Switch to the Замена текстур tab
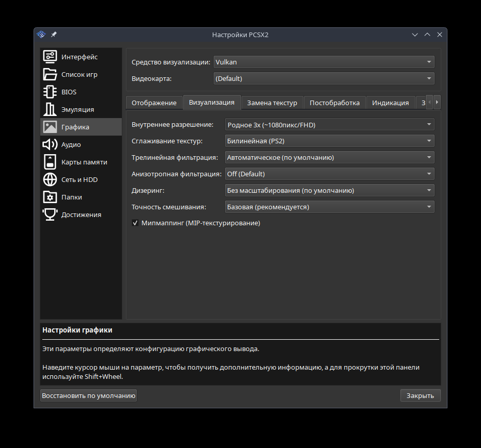This screenshot has width=481, height=448. [272, 103]
